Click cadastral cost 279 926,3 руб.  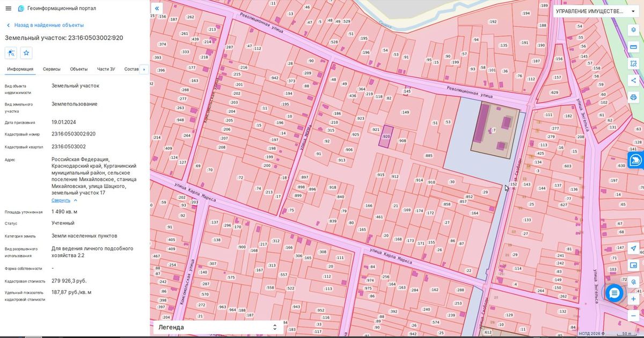pos(69,281)
